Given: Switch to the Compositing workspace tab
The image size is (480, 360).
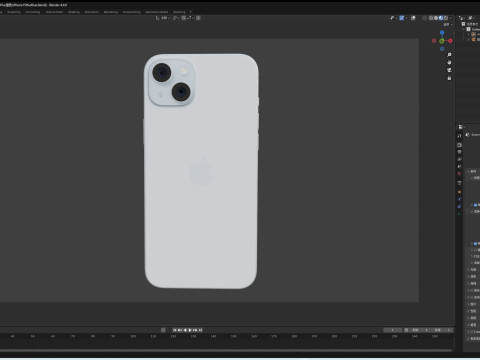Looking at the screenshot, I should [x=132, y=12].
